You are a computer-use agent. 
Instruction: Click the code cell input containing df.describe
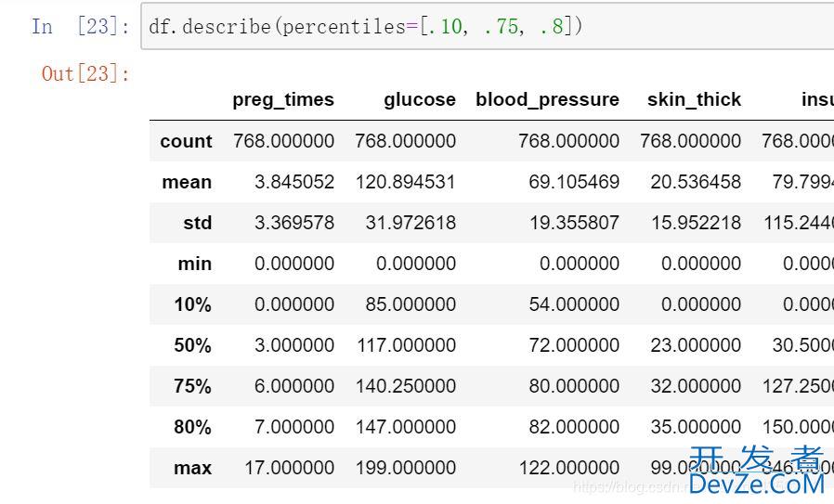click(483, 26)
